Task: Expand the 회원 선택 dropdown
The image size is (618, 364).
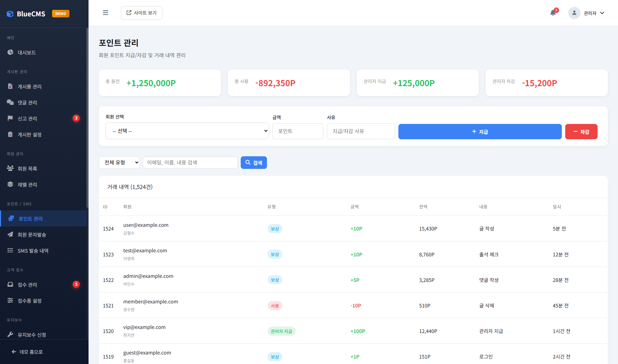Action: (187, 131)
